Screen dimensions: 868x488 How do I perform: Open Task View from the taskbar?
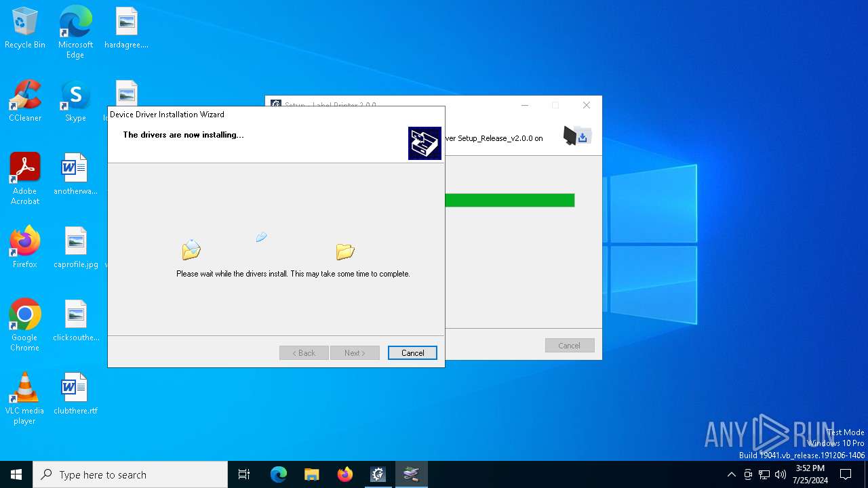tap(244, 474)
